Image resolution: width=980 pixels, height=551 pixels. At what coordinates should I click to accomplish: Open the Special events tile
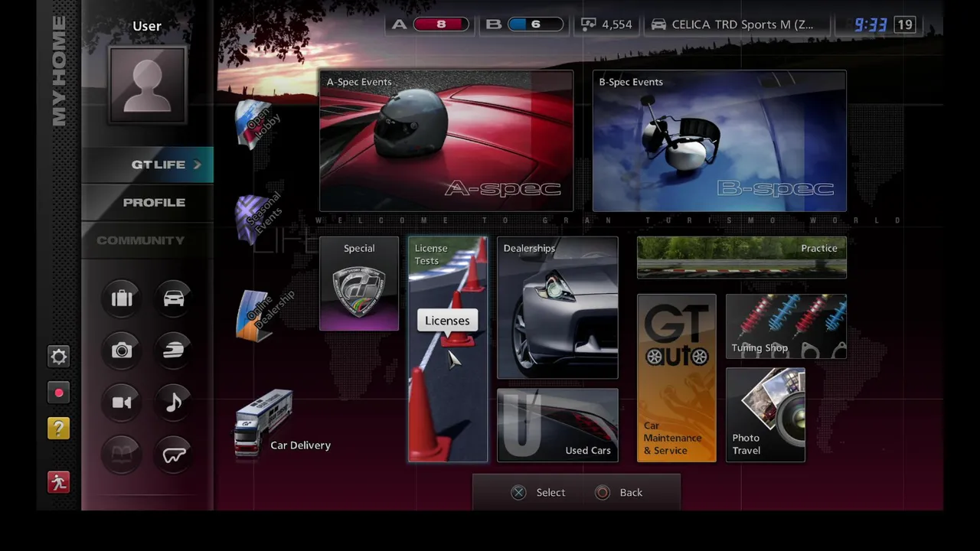click(x=359, y=284)
